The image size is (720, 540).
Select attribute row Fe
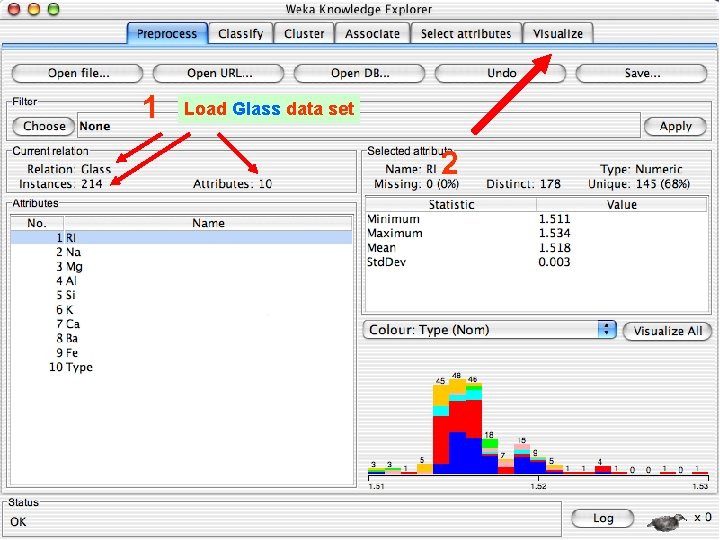pos(181,353)
